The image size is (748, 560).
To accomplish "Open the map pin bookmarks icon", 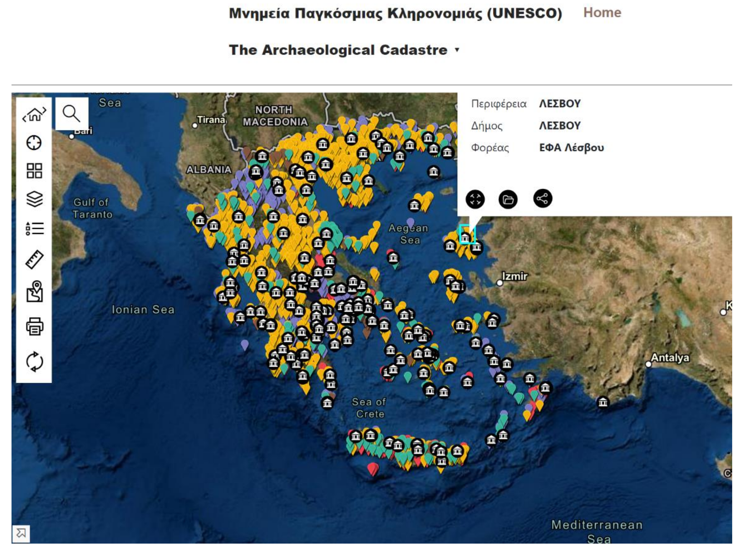I will point(34,291).
